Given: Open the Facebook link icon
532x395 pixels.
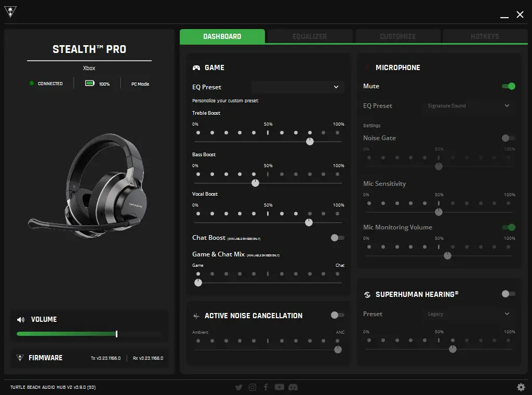Looking at the screenshot, I should [266, 387].
